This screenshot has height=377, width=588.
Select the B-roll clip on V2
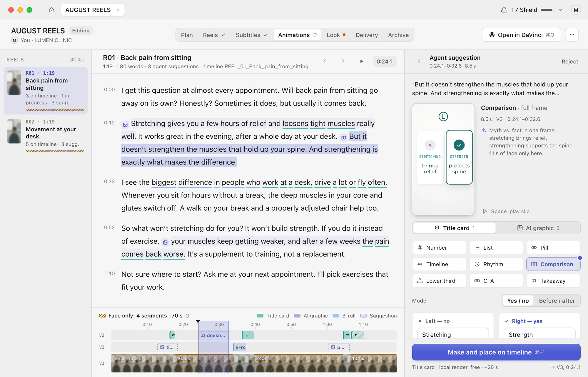240,347
